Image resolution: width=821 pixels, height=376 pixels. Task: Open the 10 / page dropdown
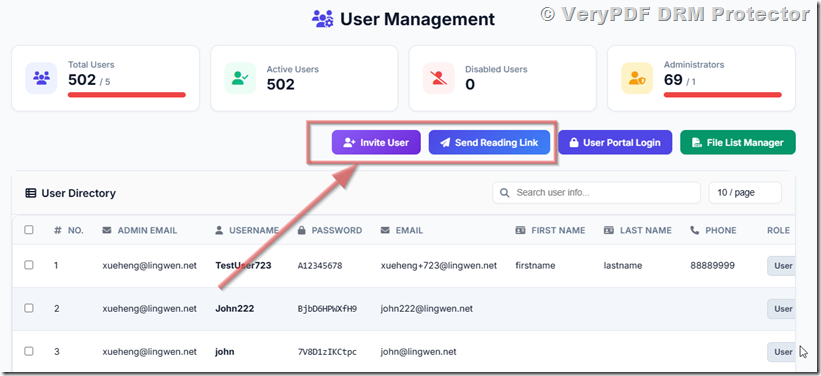(745, 193)
